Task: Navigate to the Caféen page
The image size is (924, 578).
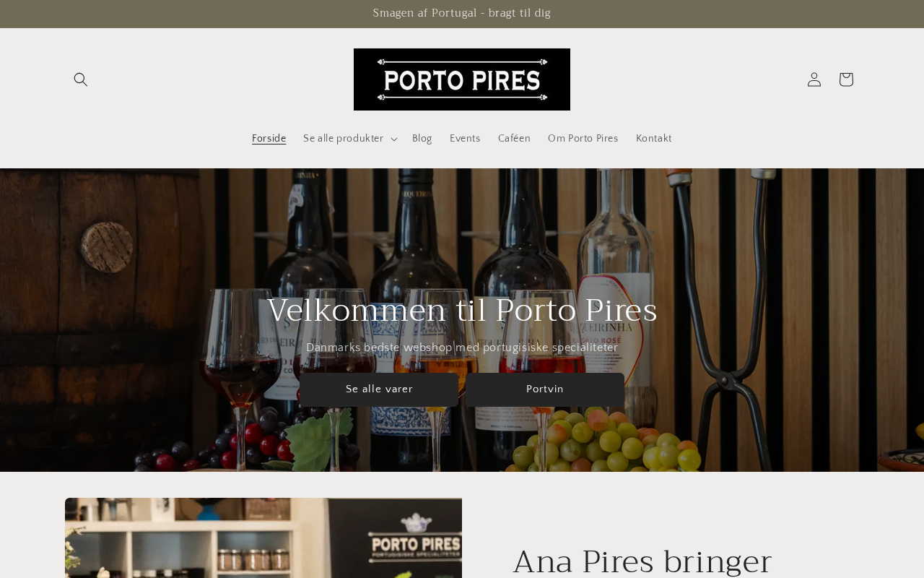Action: click(x=514, y=139)
